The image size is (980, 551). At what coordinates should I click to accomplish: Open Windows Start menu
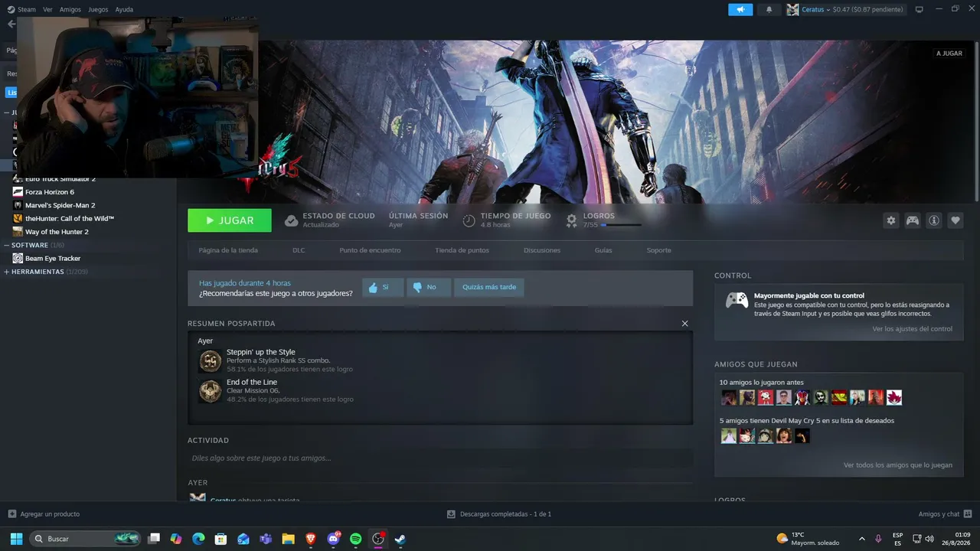pyautogui.click(x=16, y=539)
